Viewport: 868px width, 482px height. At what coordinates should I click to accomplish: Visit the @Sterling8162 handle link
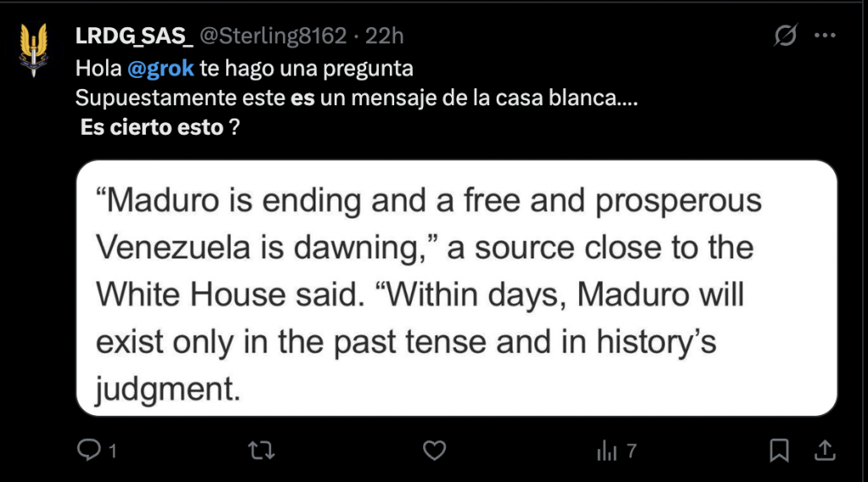pyautogui.click(x=274, y=36)
